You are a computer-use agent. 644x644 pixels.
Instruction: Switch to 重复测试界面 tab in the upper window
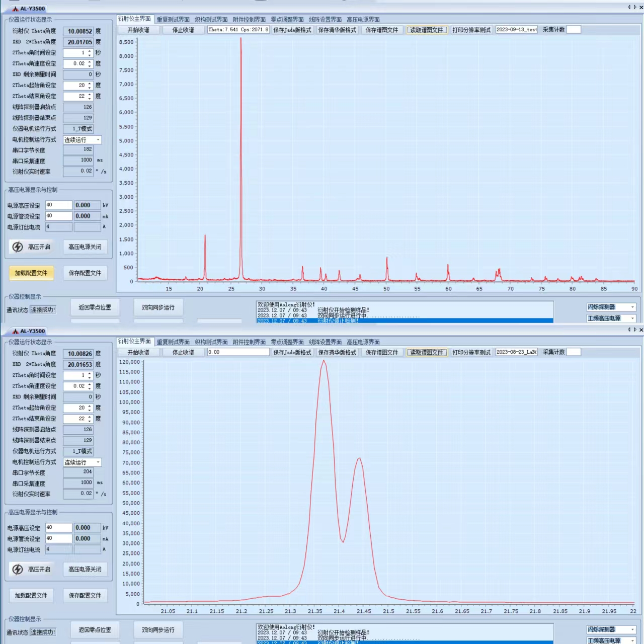point(173,20)
